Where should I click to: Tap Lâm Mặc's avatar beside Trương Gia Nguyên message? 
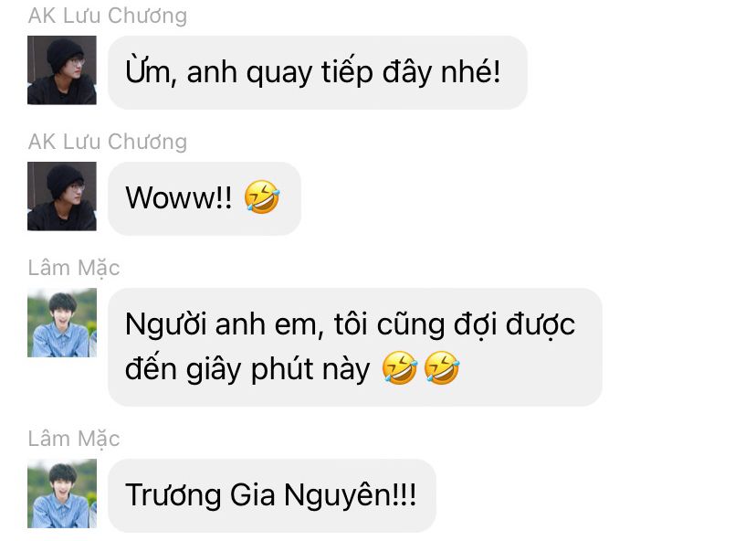pos(62,493)
